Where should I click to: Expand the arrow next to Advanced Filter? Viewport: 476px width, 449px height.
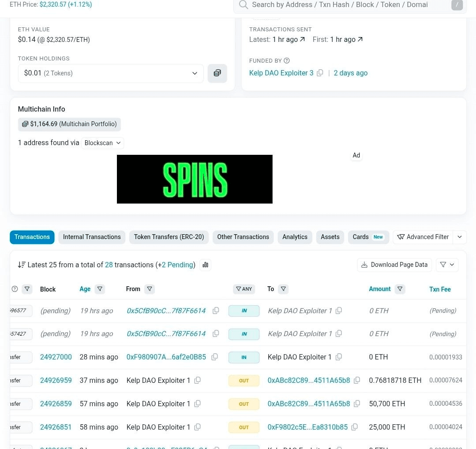pos(459,237)
